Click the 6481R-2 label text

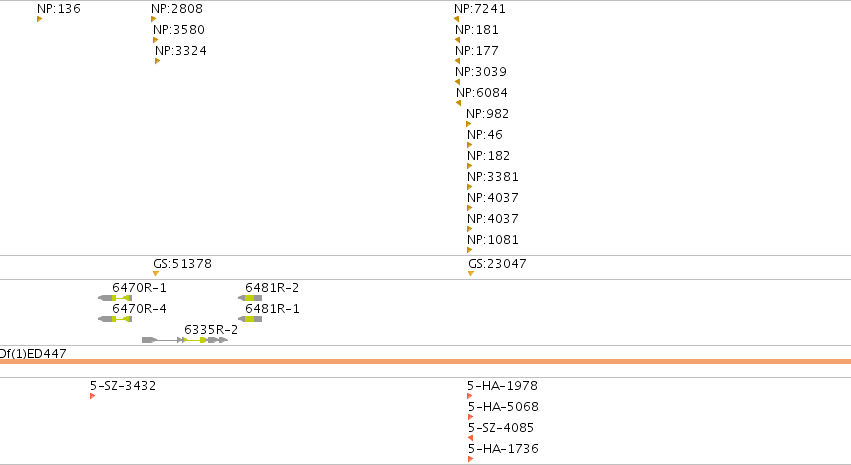pos(272,288)
